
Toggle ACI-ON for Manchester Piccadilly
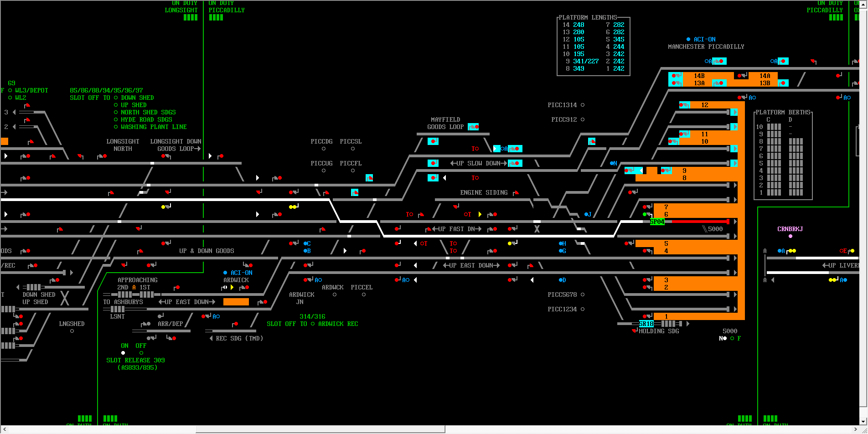688,39
